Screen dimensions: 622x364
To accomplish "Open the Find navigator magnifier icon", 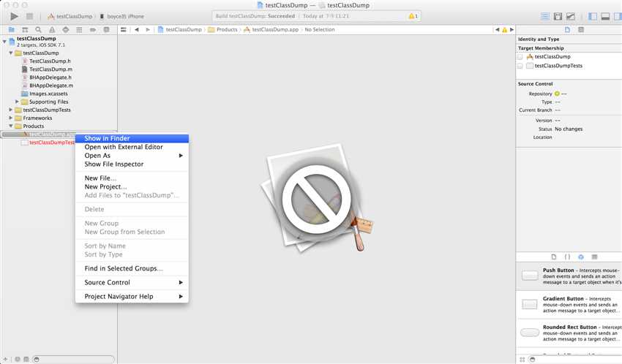I will (39, 30).
